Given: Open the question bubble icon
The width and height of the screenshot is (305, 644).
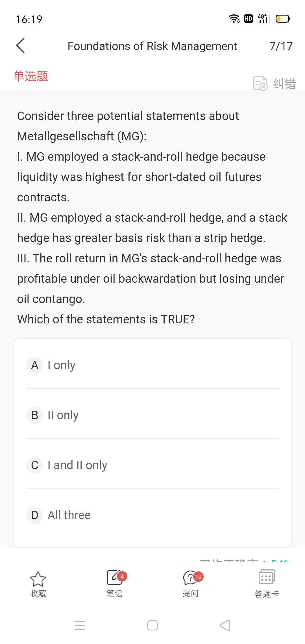Looking at the screenshot, I should tap(190, 577).
